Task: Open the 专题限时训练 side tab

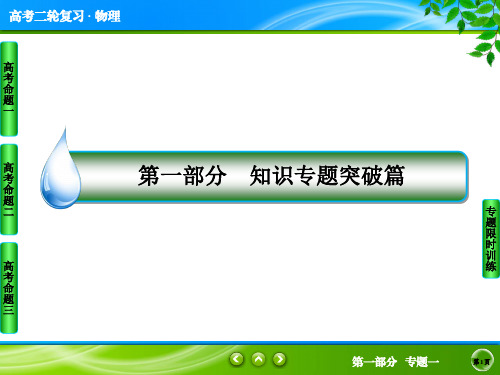Action: click(x=491, y=239)
